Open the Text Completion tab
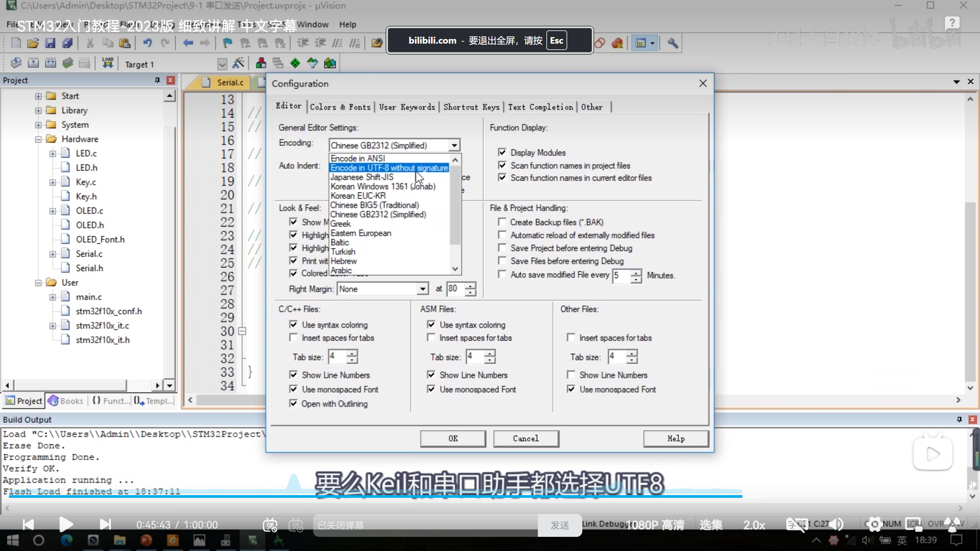This screenshot has width=980, height=551. click(540, 107)
